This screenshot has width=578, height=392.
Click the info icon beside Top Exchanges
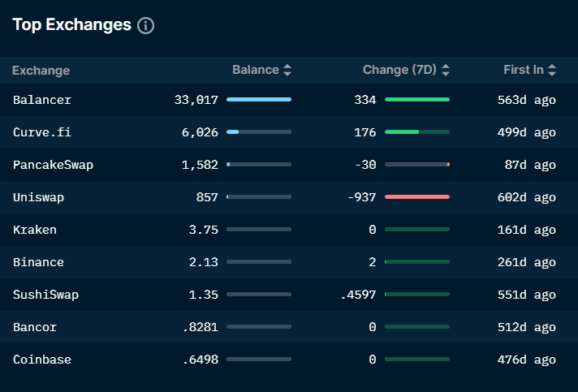(146, 25)
